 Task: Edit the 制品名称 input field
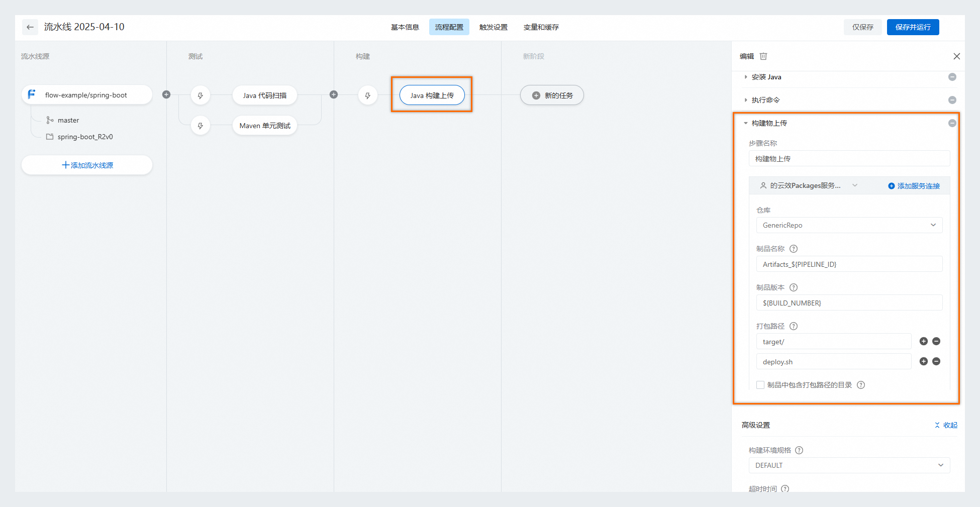click(x=849, y=264)
